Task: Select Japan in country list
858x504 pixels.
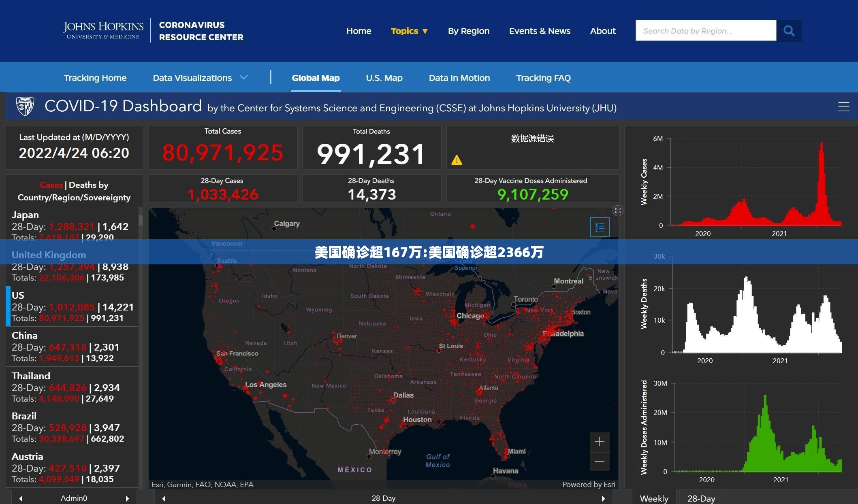Action: [x=72, y=225]
